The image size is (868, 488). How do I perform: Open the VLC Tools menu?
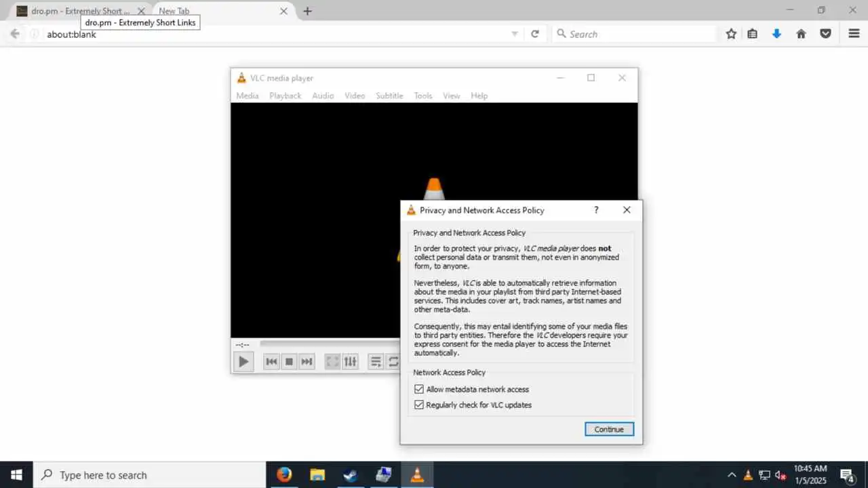[x=423, y=96]
